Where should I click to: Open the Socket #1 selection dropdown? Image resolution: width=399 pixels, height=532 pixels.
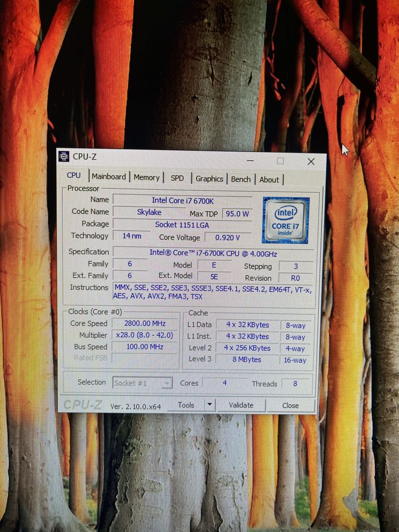point(142,383)
